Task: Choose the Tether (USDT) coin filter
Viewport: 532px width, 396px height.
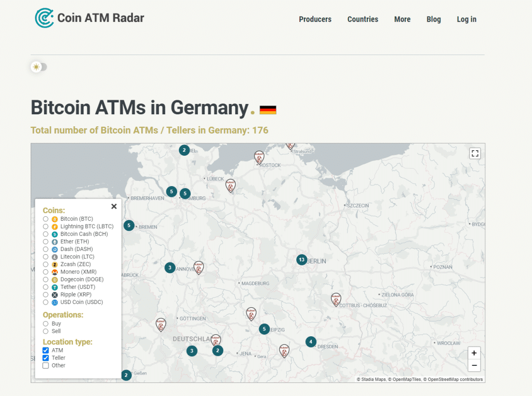Action: [x=46, y=287]
